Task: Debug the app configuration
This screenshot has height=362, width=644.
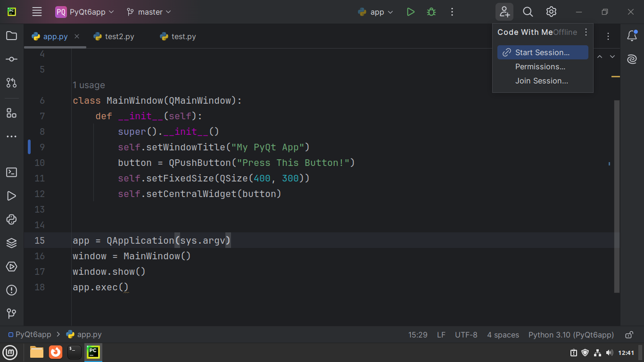Action: pyautogui.click(x=431, y=12)
